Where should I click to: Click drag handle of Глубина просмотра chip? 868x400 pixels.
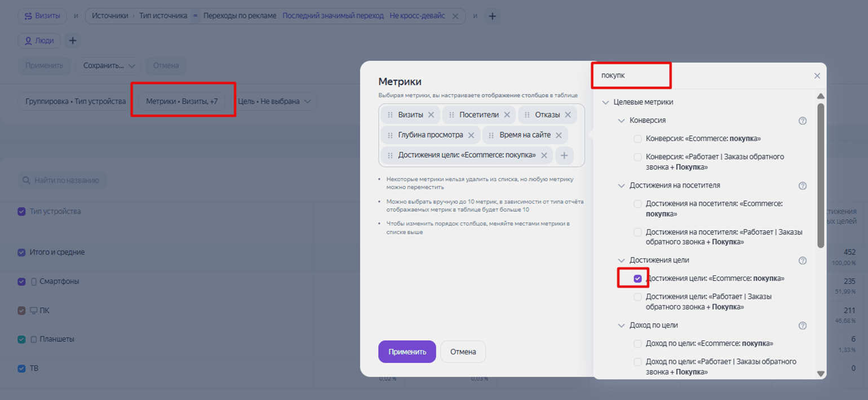390,135
